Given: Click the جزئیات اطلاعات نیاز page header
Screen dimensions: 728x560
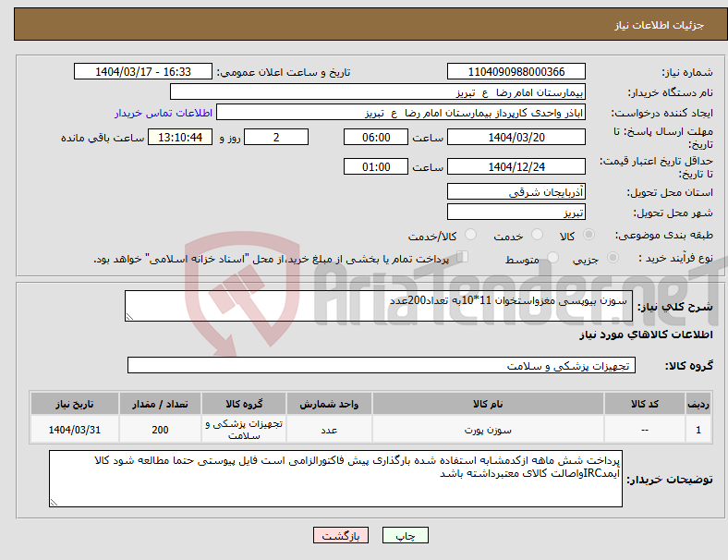Looking at the screenshot, I should tap(660, 25).
